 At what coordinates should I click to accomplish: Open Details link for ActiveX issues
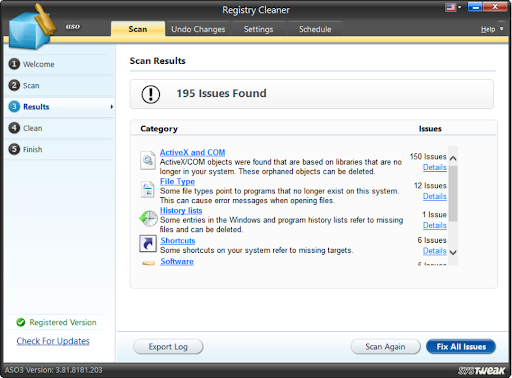(x=435, y=167)
